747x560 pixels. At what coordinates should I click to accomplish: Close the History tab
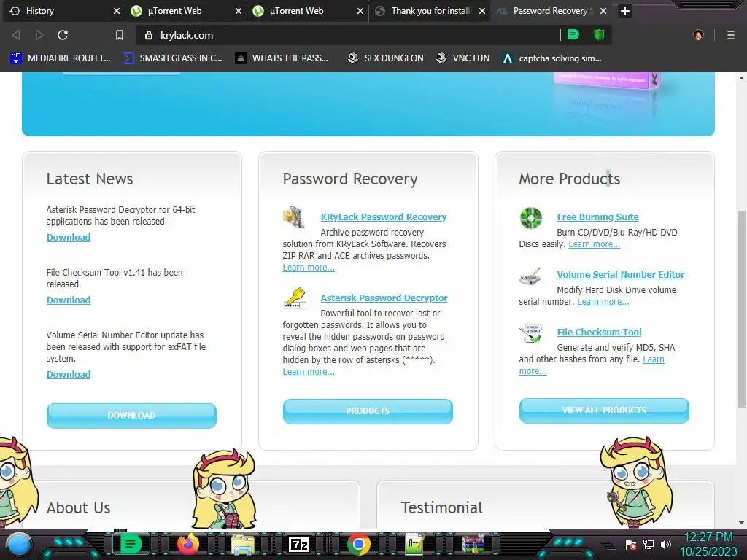click(116, 10)
